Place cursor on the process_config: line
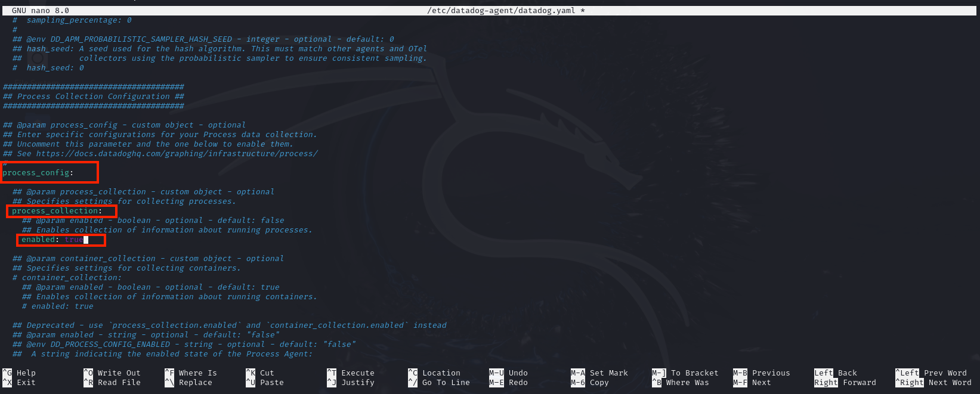This screenshot has width=980, height=394. [x=38, y=173]
